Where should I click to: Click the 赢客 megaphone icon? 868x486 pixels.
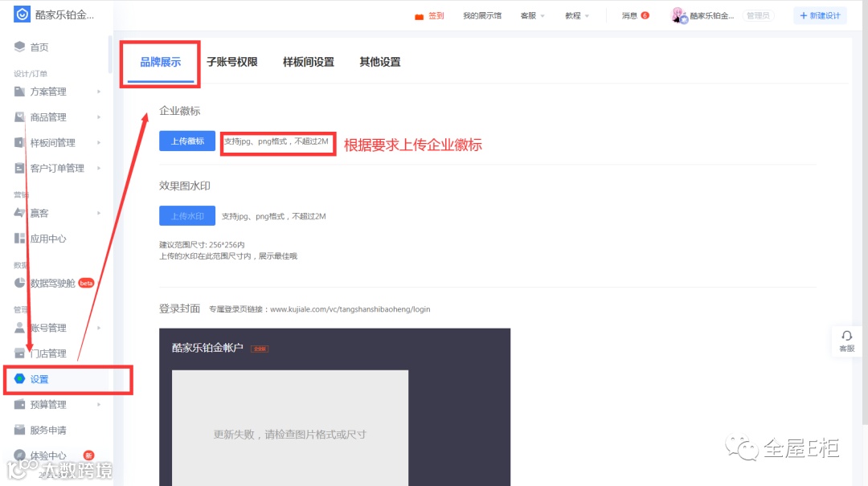(20, 213)
